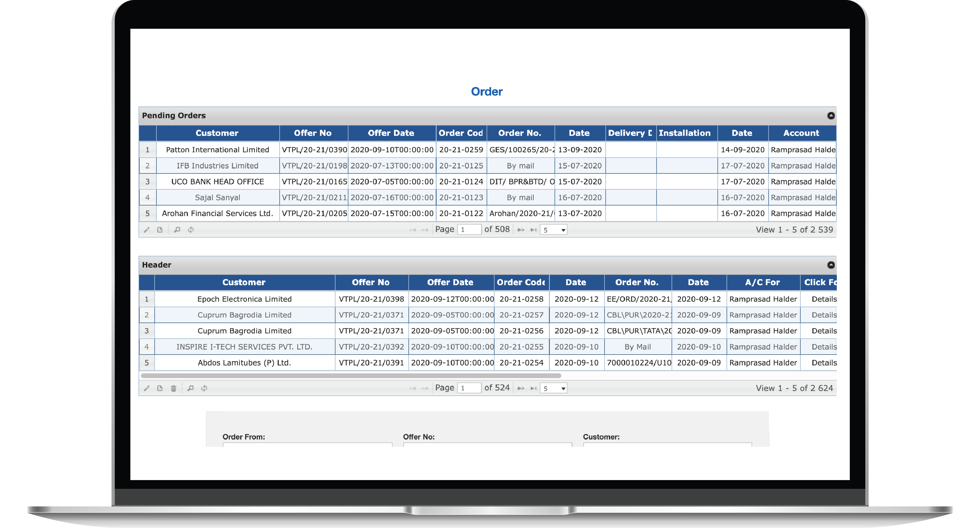The width and height of the screenshot is (980, 528).
Task: Collapse the Pending Orders panel
Action: point(831,116)
